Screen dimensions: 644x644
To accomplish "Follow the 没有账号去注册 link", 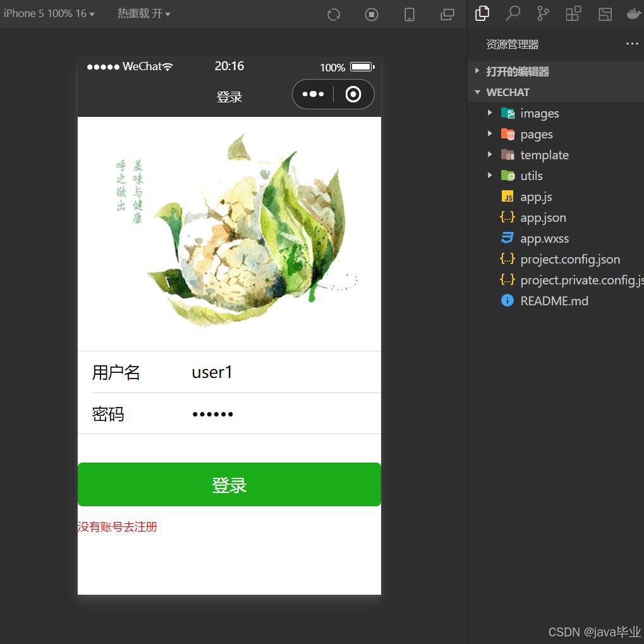I will click(x=118, y=526).
